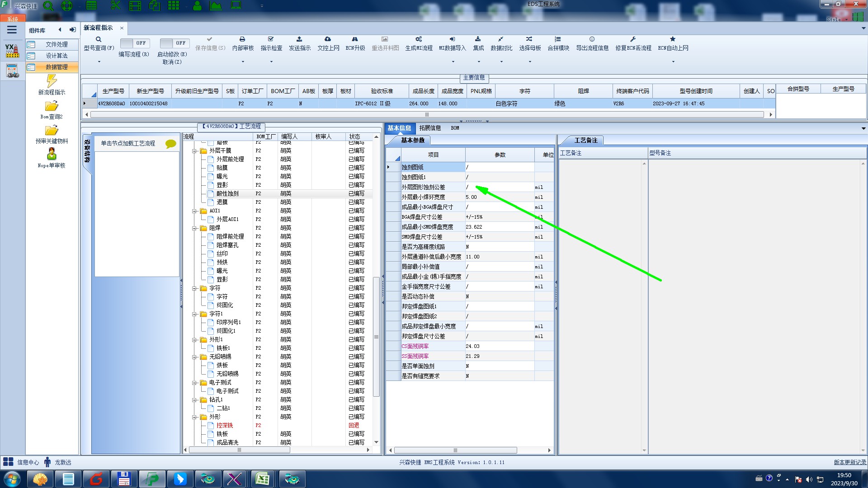Collapse the 阻焊 tree folder

[194, 228]
